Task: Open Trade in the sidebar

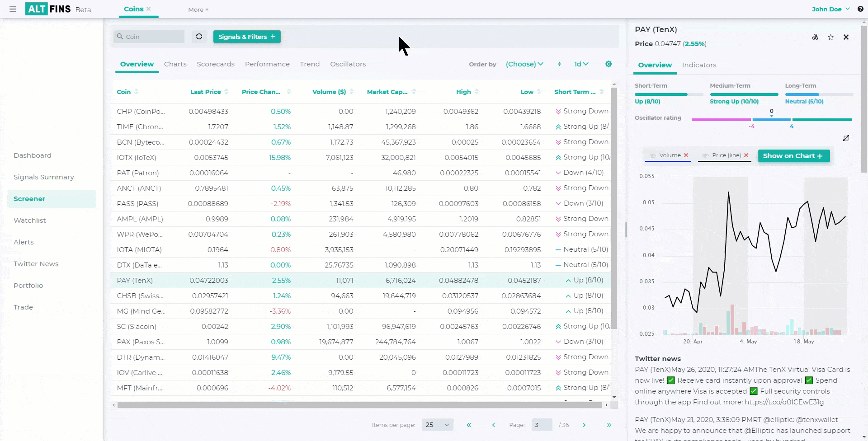Action: [x=23, y=307]
